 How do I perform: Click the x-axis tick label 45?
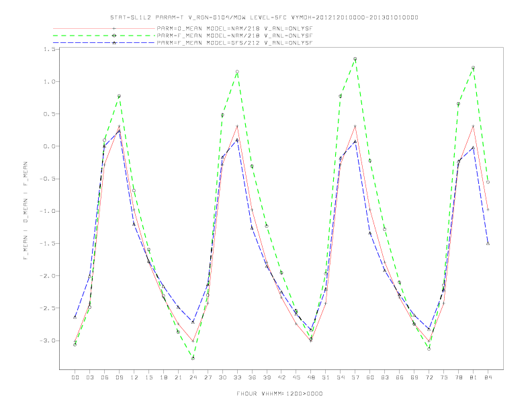(296, 377)
